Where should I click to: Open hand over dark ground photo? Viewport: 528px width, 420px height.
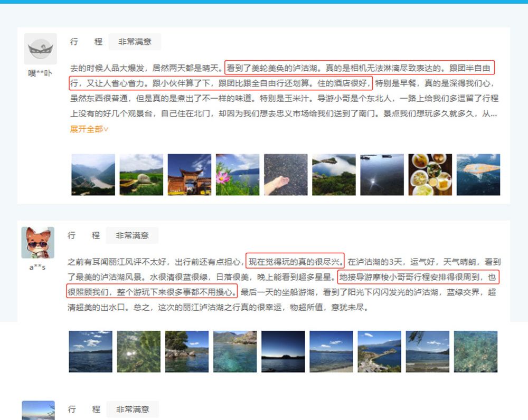[286, 175]
